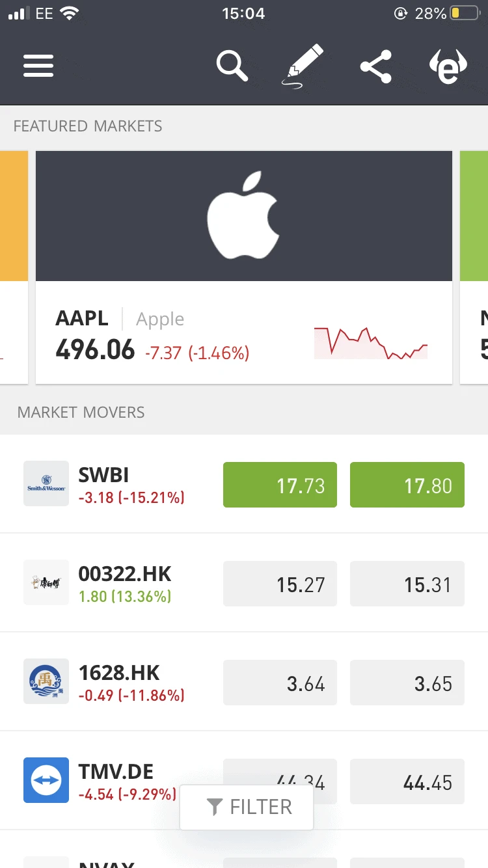The image size is (488, 868).
Task: Select the SWBI ticker name
Action: (x=103, y=475)
